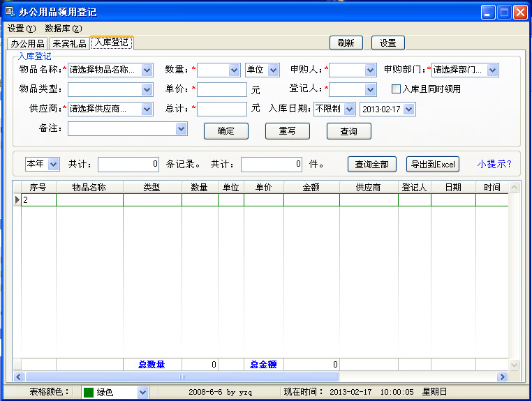Select the table row numbered 2
Image resolution: width=532 pixels, height=401 pixels.
click(x=265, y=200)
